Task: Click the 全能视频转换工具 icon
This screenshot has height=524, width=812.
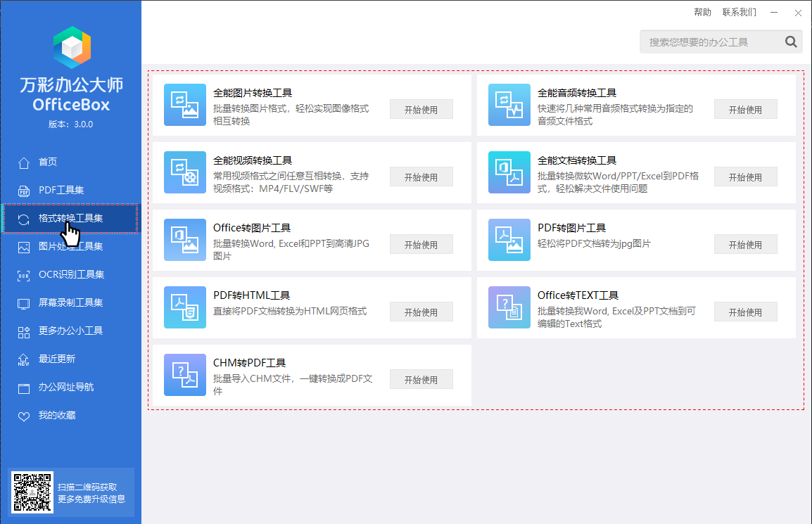Action: [x=185, y=172]
